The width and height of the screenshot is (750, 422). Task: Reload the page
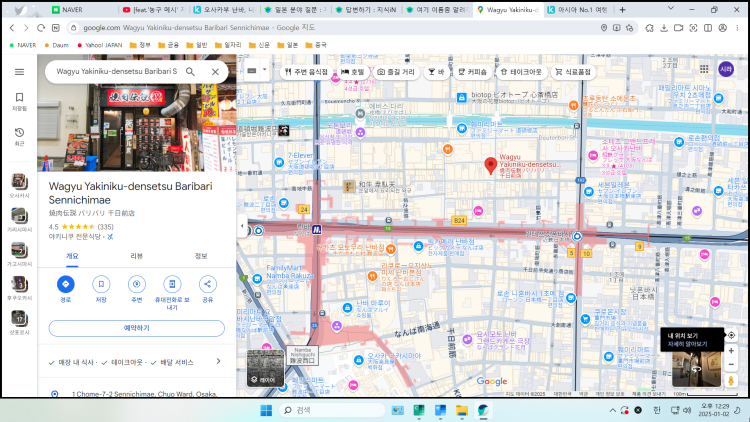(x=41, y=28)
